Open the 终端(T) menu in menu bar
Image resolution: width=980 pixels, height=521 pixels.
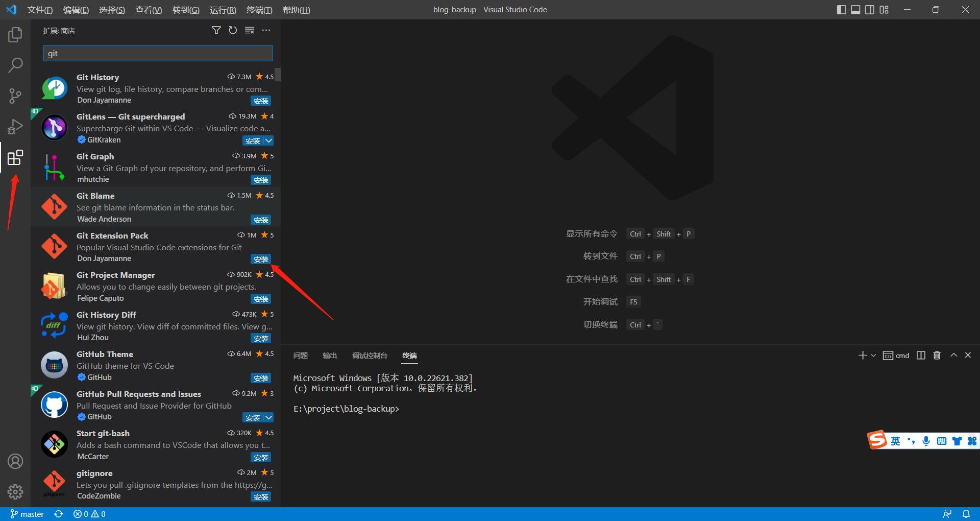259,10
